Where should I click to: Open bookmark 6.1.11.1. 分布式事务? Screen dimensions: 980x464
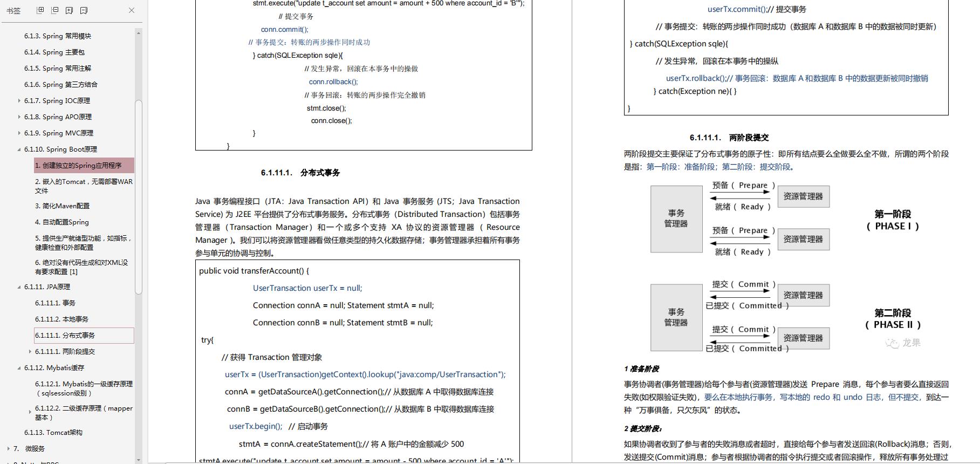pyautogui.click(x=84, y=335)
